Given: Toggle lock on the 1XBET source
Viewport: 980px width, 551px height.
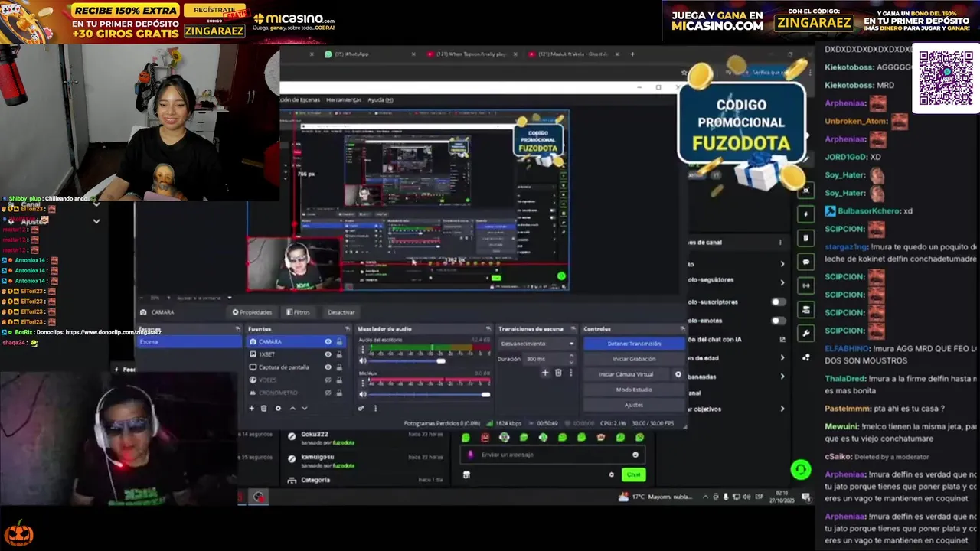Looking at the screenshot, I should [x=339, y=354].
